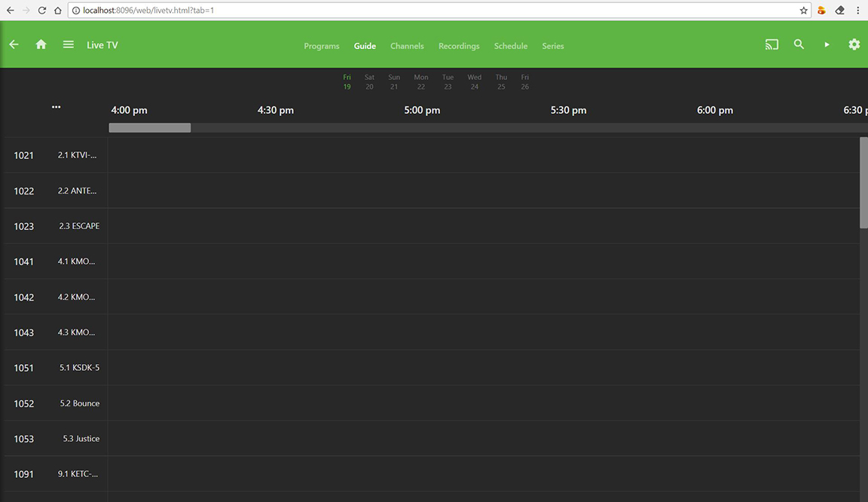Image resolution: width=868 pixels, height=502 pixels.
Task: Open guide options three-dot button
Action: tap(56, 107)
